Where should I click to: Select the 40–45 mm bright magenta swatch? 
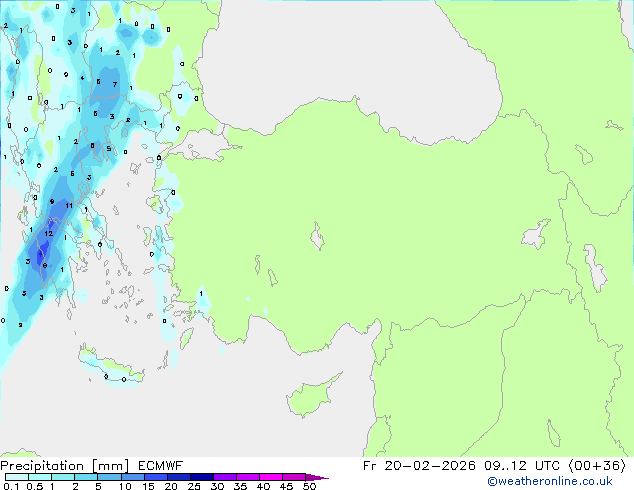[271, 477]
